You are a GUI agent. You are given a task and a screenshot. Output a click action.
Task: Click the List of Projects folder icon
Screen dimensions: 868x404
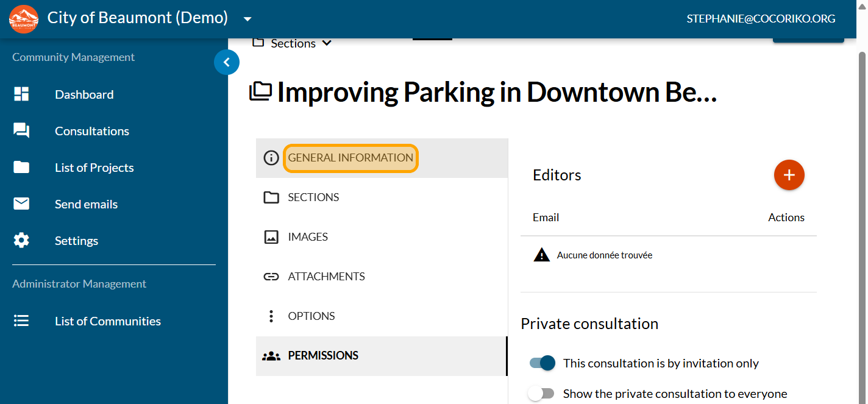(x=21, y=168)
